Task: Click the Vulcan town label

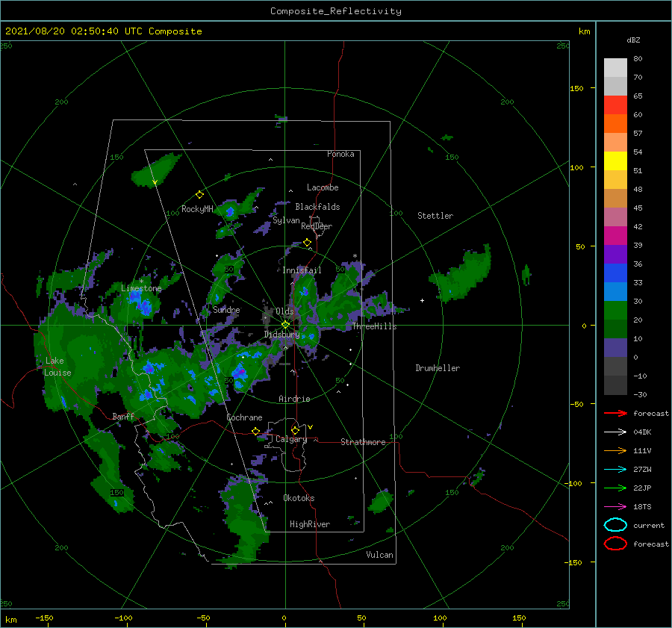Action: pyautogui.click(x=379, y=555)
